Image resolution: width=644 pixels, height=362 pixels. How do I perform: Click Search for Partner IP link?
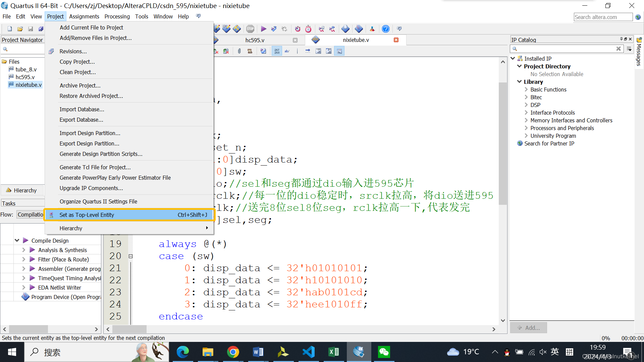click(x=549, y=143)
